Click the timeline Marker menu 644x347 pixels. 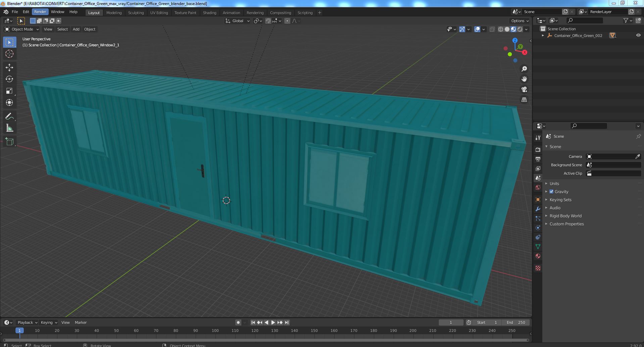(x=81, y=322)
